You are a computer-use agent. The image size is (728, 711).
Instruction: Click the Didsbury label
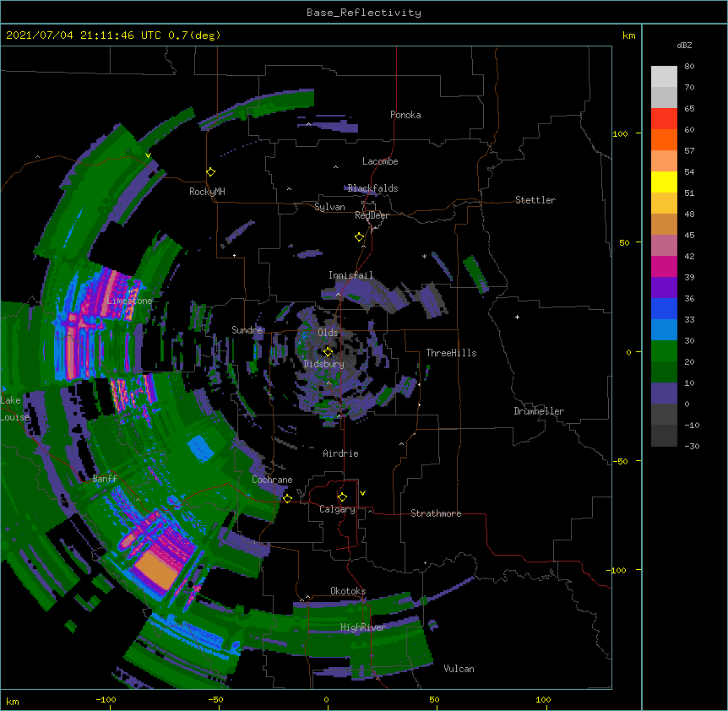click(x=324, y=364)
